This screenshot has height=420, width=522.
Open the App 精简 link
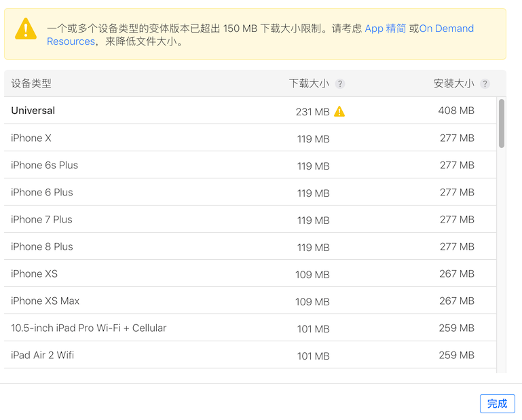click(385, 28)
